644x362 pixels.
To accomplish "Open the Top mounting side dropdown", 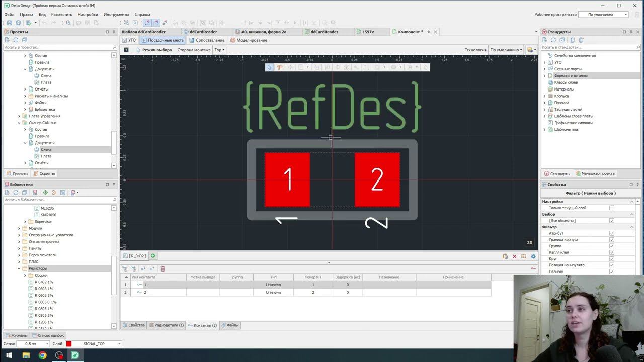I will click(219, 50).
